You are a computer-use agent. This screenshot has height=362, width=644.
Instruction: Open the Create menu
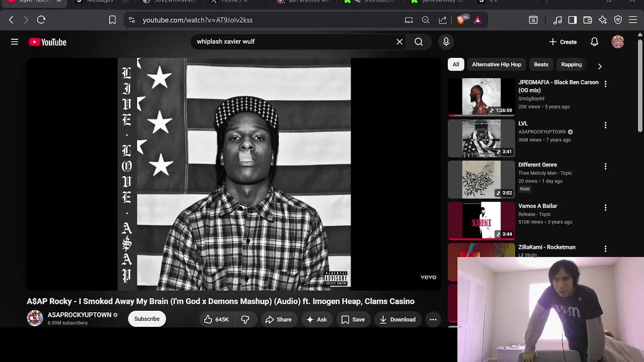(x=563, y=42)
